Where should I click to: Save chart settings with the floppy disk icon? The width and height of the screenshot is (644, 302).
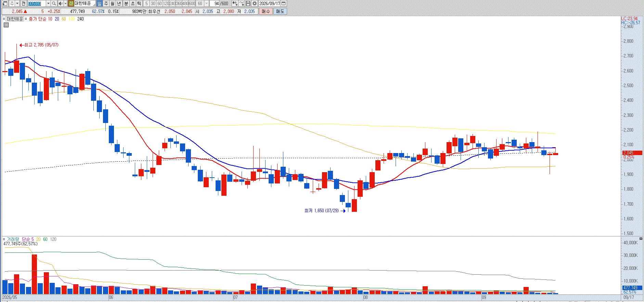248,3
